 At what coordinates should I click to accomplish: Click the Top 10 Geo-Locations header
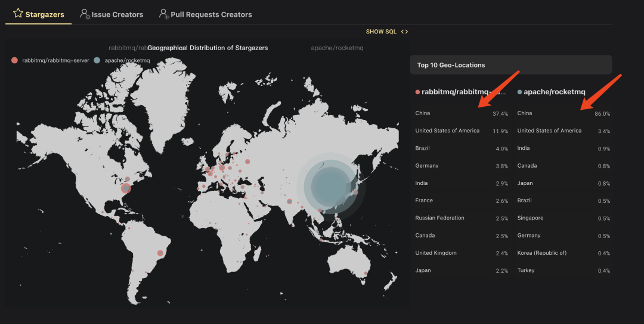(x=511, y=65)
